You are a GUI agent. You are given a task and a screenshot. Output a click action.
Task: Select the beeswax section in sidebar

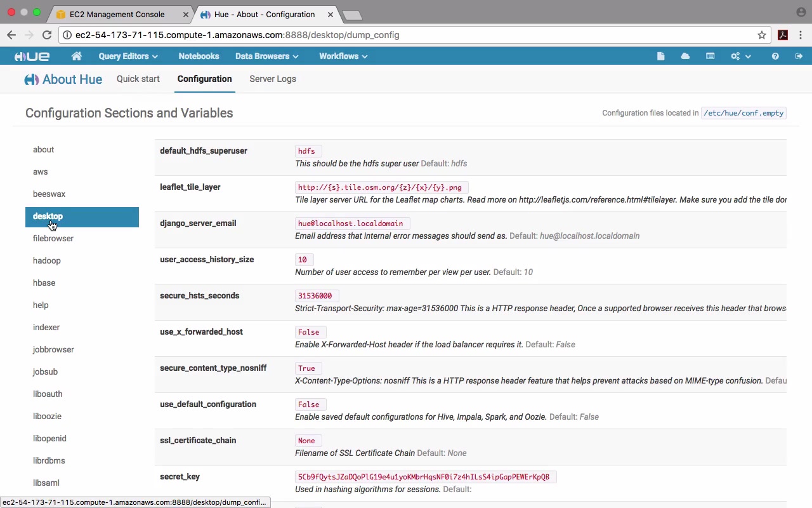tap(49, 194)
